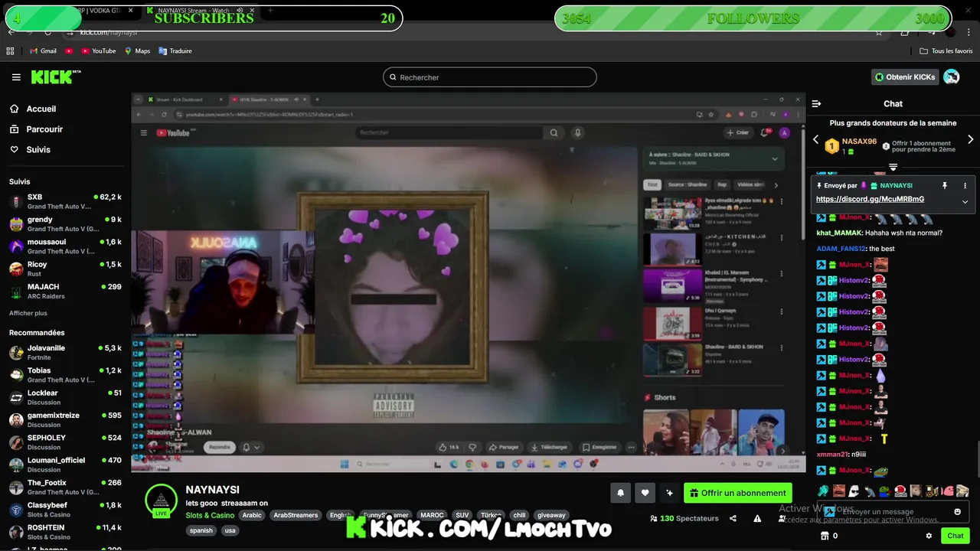
Task: Open Jolavanille recommended channel
Action: (64, 353)
